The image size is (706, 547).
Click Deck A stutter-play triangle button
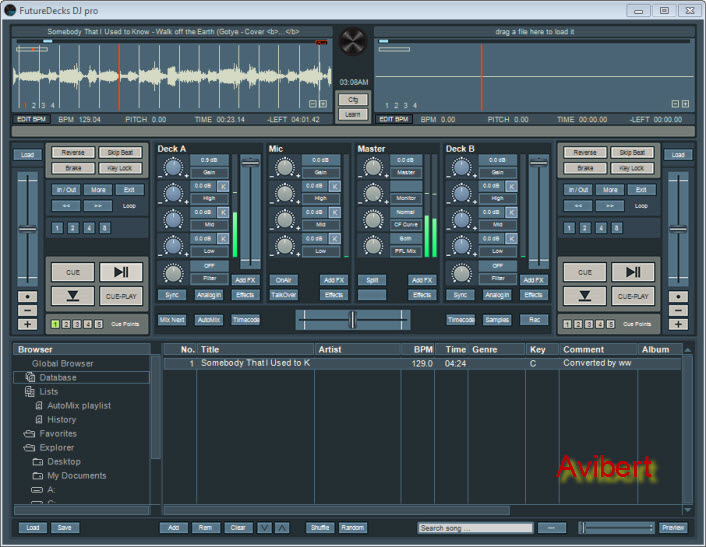pyautogui.click(x=73, y=296)
